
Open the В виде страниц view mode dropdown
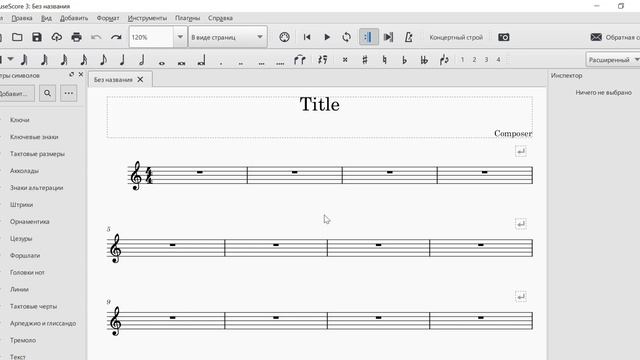[x=228, y=37]
